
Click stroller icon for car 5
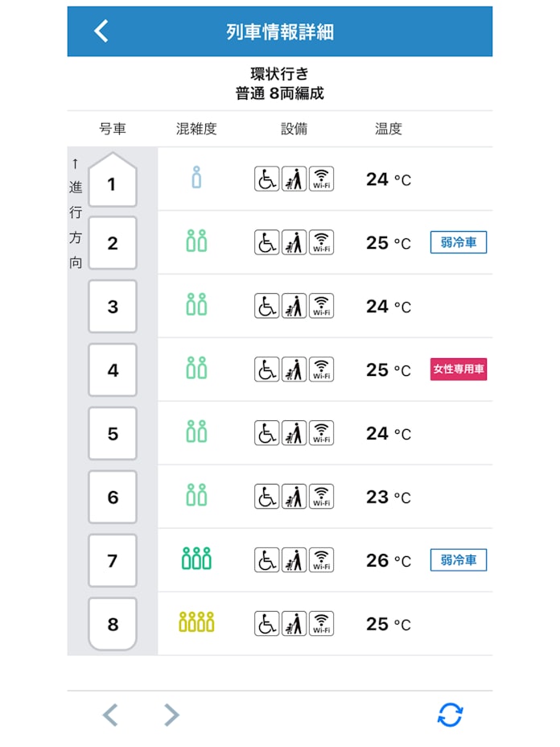(294, 433)
